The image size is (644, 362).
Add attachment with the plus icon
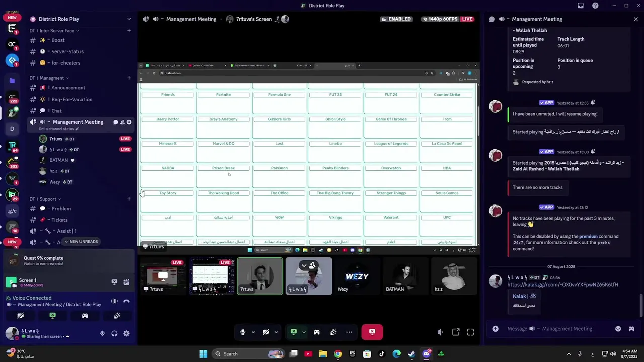(x=496, y=329)
